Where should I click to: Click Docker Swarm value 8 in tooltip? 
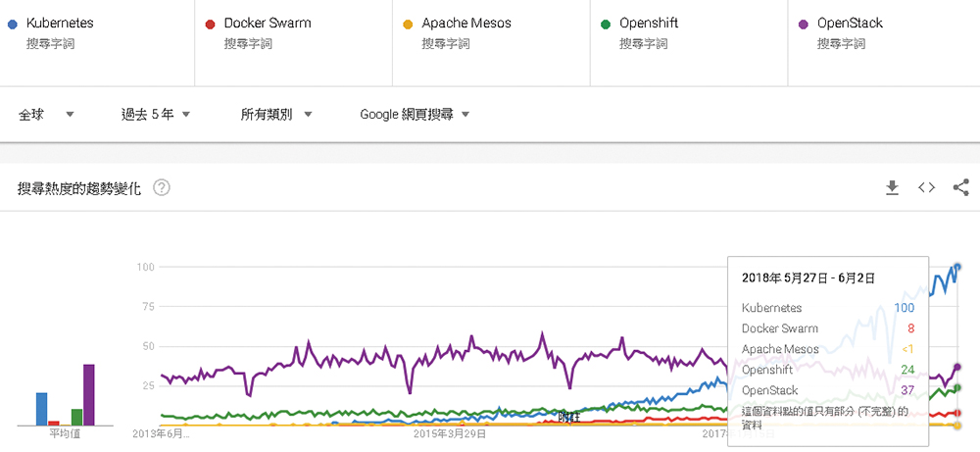click(x=910, y=328)
